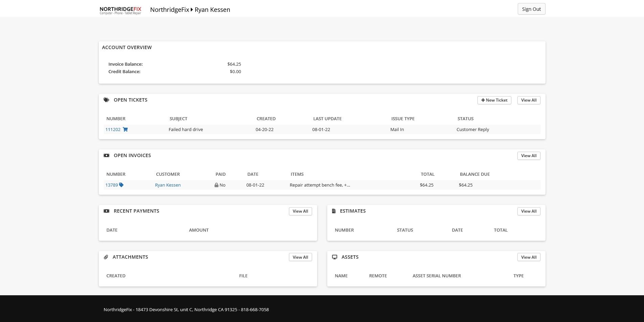Open ticket number 111202
Viewport: 644px width, 322px height.
[113, 129]
